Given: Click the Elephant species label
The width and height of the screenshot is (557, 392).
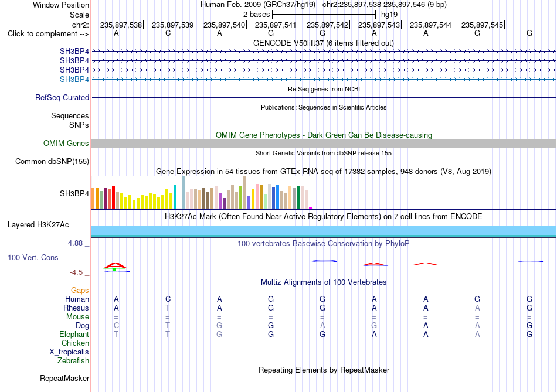Looking at the screenshot, I should 74,334.
